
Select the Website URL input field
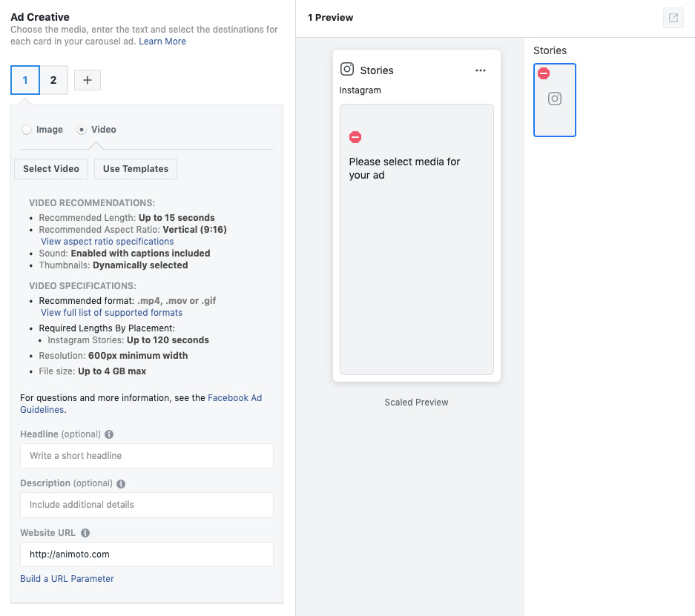(146, 554)
